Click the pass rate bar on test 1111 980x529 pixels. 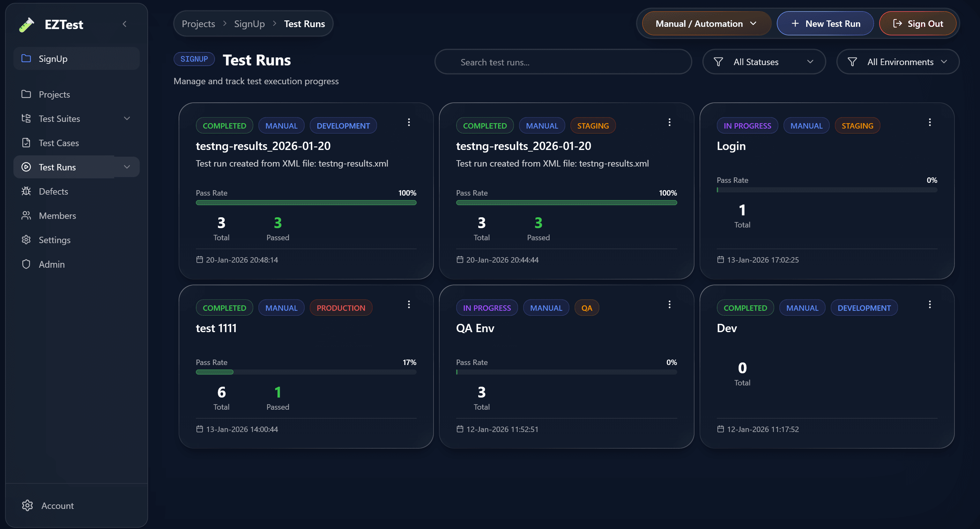(306, 372)
